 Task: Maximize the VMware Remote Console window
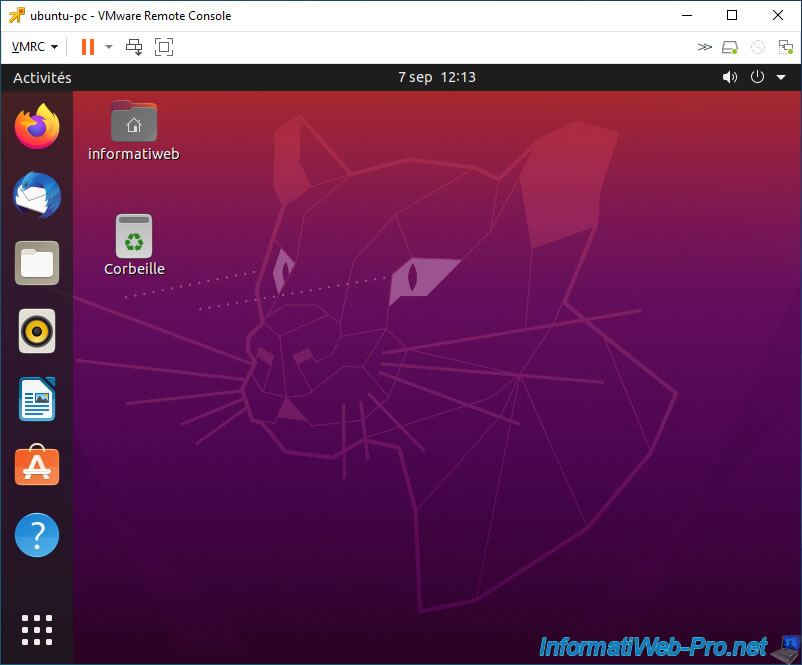732,15
